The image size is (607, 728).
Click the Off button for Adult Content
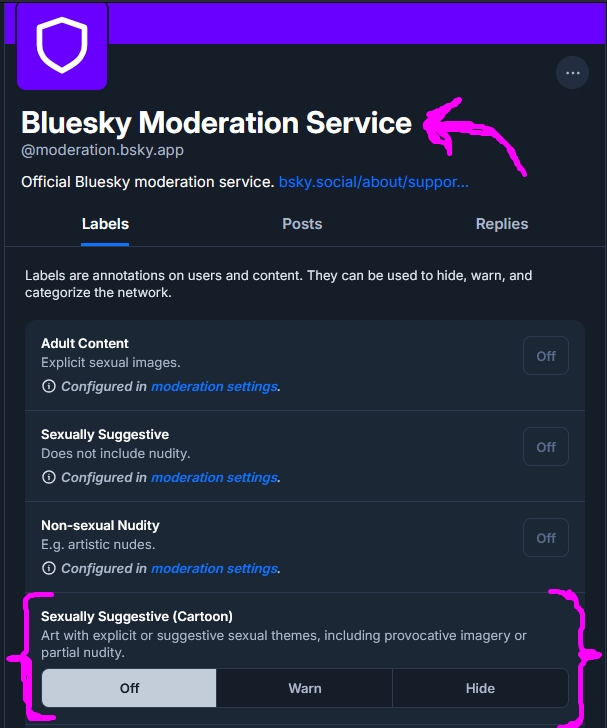click(x=546, y=356)
